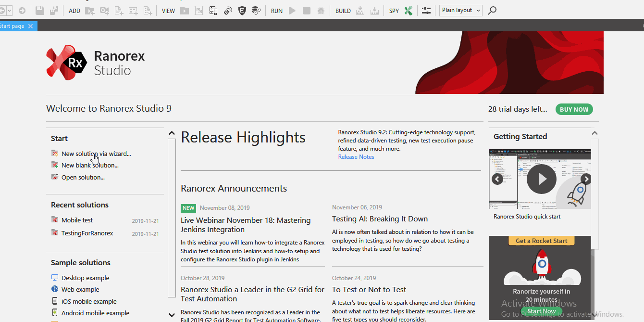Click the Desktop example monitor icon
Viewport: 644px width, 322px height.
(55, 278)
